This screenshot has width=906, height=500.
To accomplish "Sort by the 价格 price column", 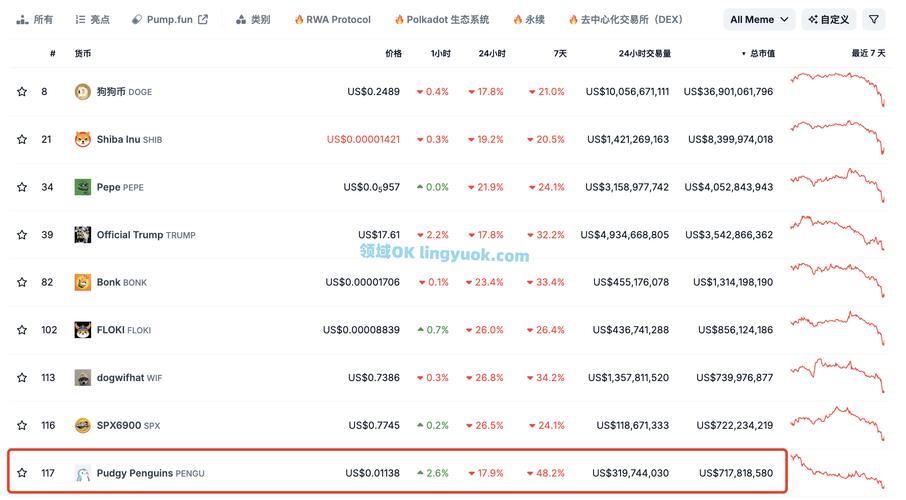I will pyautogui.click(x=393, y=53).
